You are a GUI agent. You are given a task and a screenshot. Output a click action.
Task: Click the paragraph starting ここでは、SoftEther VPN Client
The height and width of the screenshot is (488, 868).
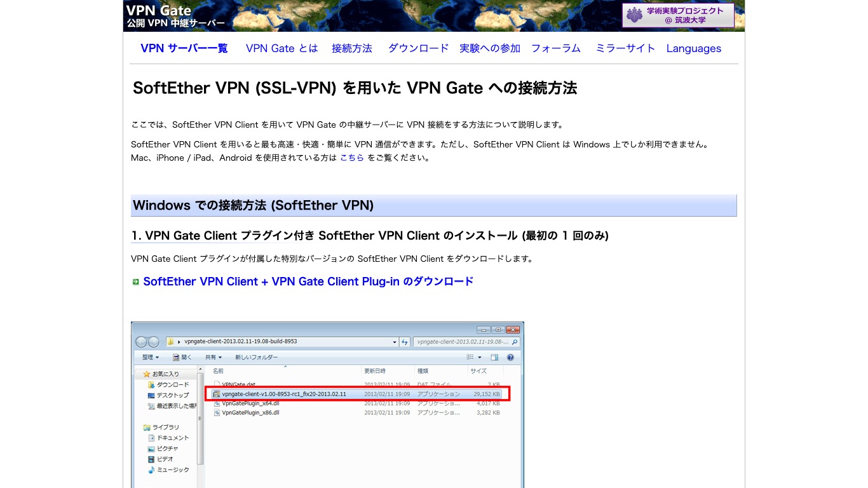(x=347, y=125)
